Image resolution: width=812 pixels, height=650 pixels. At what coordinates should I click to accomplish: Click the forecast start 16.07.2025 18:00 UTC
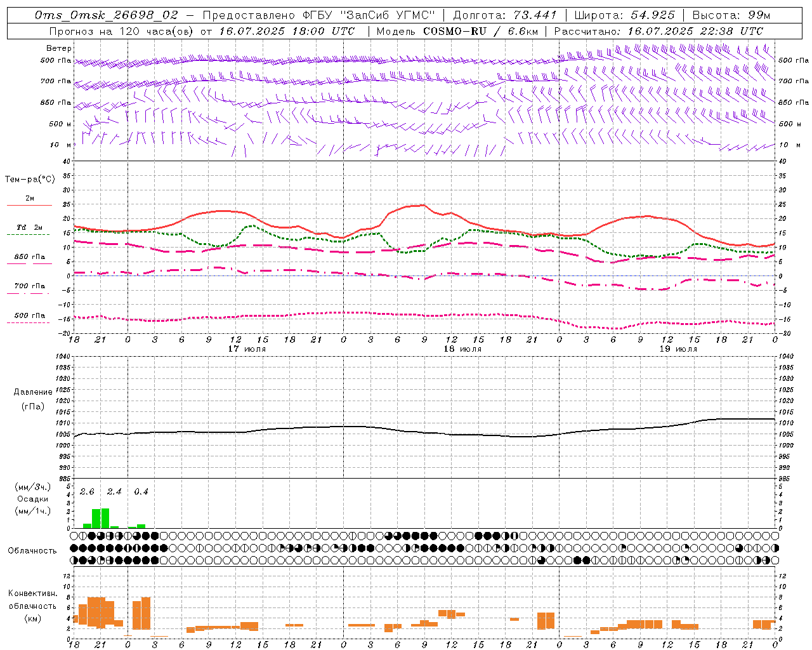[286, 30]
